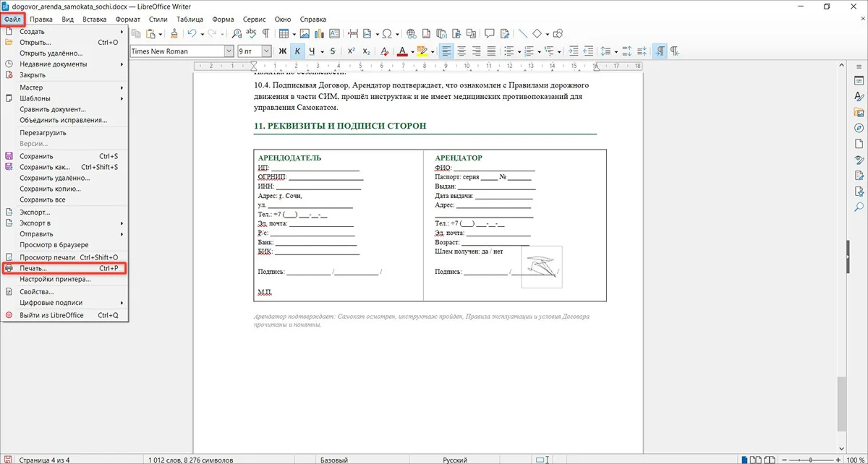The width and height of the screenshot is (868, 464).
Task: Select the line drawing tool
Action: [522, 33]
